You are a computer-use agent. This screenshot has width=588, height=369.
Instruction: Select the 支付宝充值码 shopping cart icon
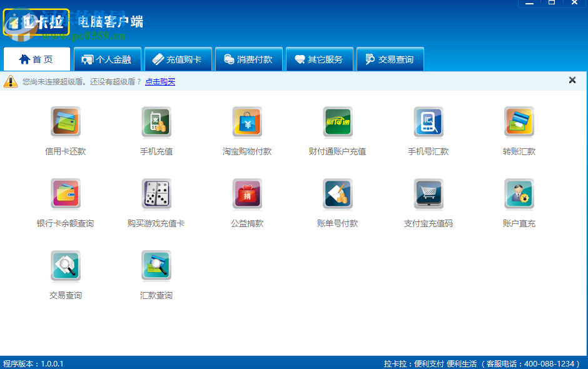pyautogui.click(x=428, y=194)
